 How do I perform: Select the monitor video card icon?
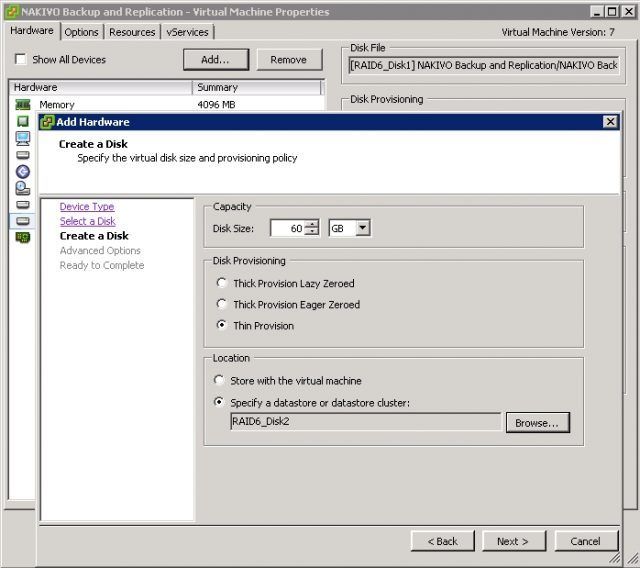point(23,138)
